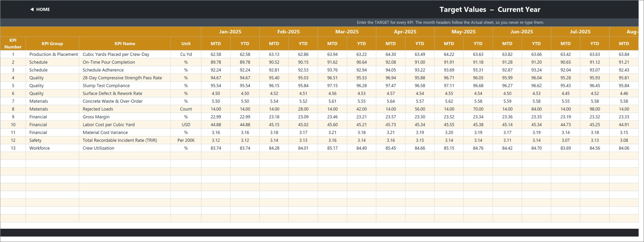The height and width of the screenshot is (242, 644).
Task: Select the On-Time Pour Completion cell
Action: 125,62
